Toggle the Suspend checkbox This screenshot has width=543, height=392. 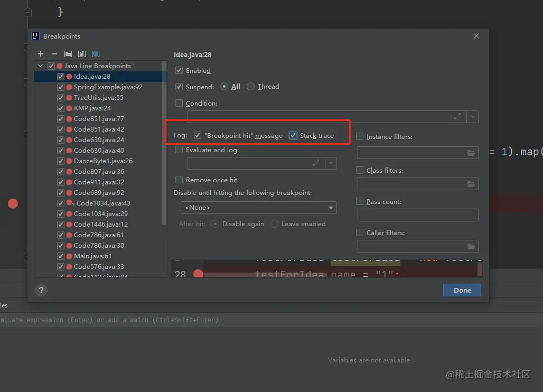point(179,87)
